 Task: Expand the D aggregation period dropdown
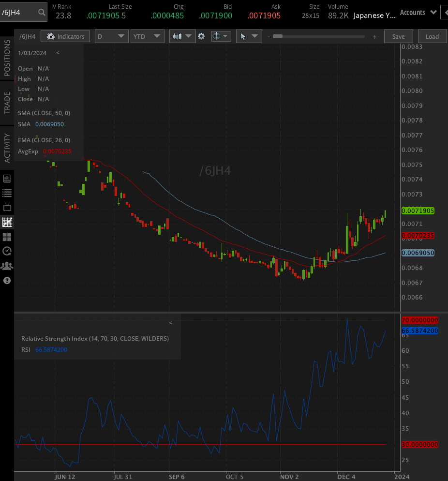(112, 36)
